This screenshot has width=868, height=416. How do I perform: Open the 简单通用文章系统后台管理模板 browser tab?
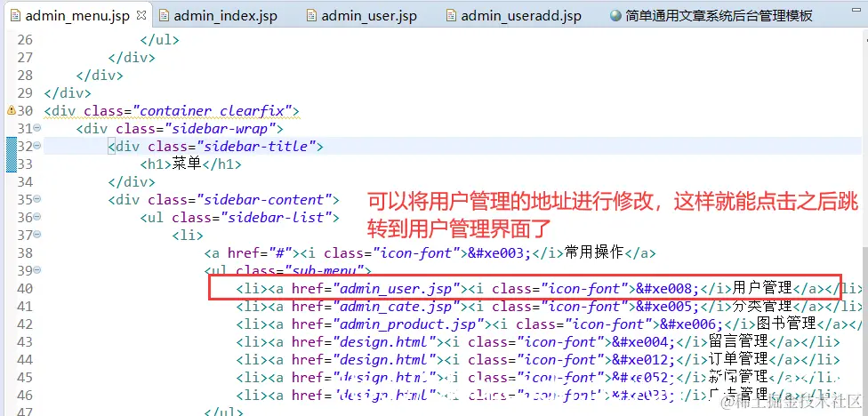coord(711,15)
